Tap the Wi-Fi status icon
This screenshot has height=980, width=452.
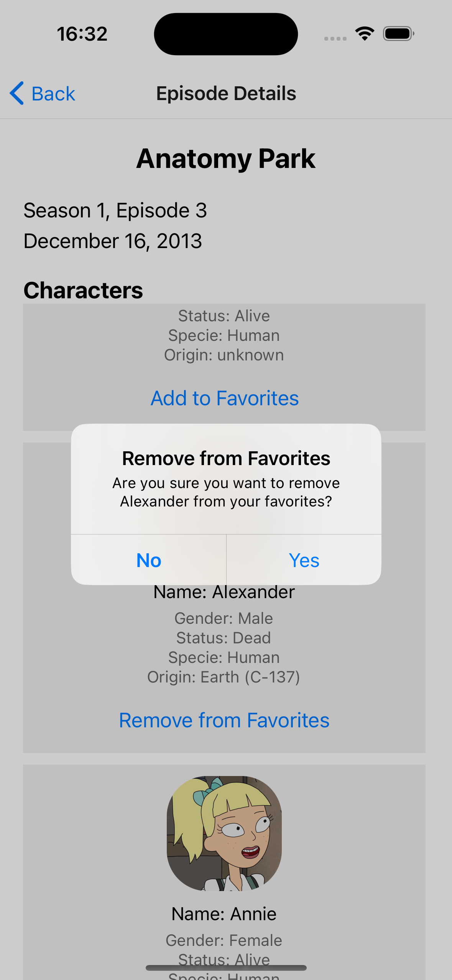pos(365,34)
